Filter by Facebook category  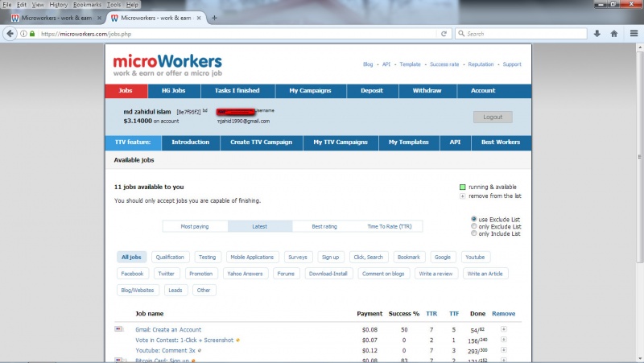(132, 274)
